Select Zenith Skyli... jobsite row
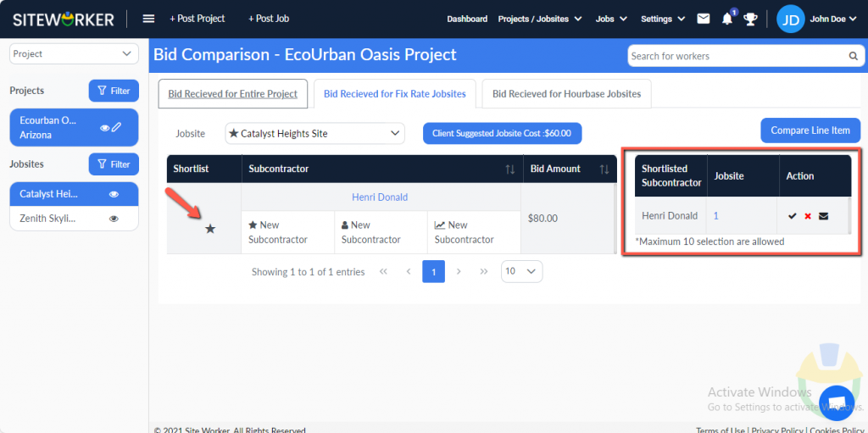The image size is (868, 433). tap(75, 219)
